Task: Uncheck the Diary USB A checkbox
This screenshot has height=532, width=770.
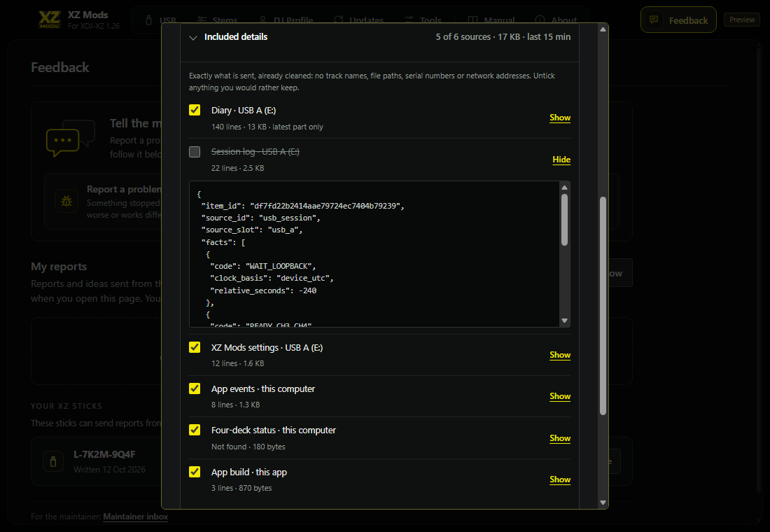Action: (195, 110)
